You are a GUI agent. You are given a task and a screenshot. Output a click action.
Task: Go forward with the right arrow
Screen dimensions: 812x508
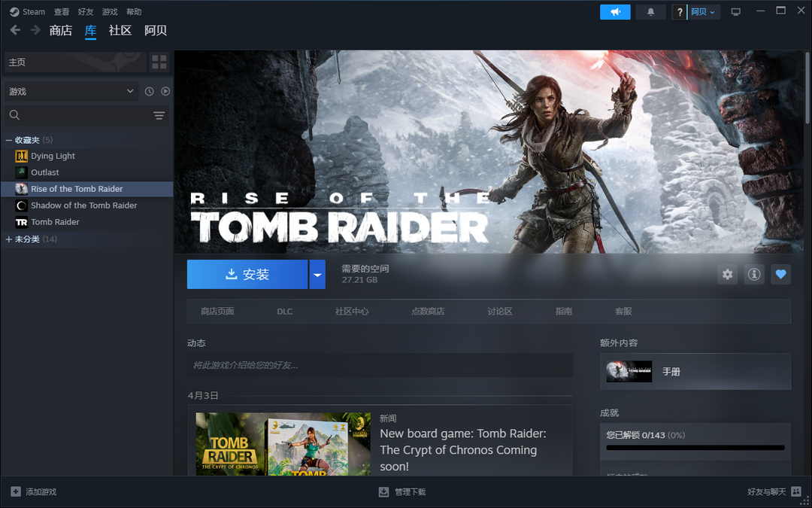[x=35, y=30]
